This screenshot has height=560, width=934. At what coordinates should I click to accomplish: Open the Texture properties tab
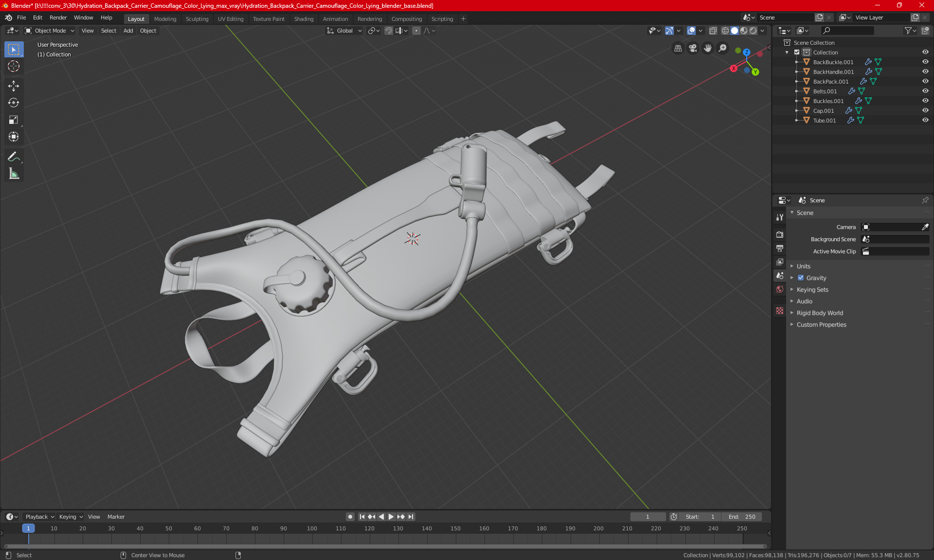coord(780,311)
